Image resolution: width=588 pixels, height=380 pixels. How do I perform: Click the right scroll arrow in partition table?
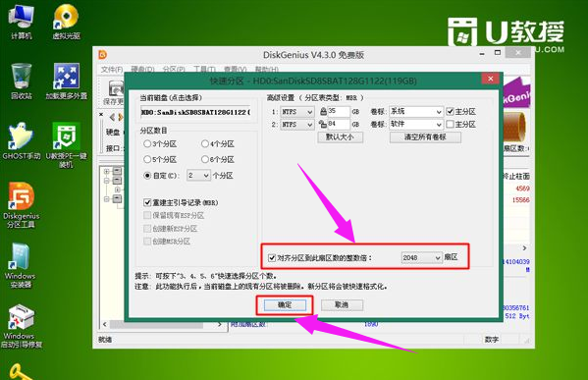coord(524,248)
